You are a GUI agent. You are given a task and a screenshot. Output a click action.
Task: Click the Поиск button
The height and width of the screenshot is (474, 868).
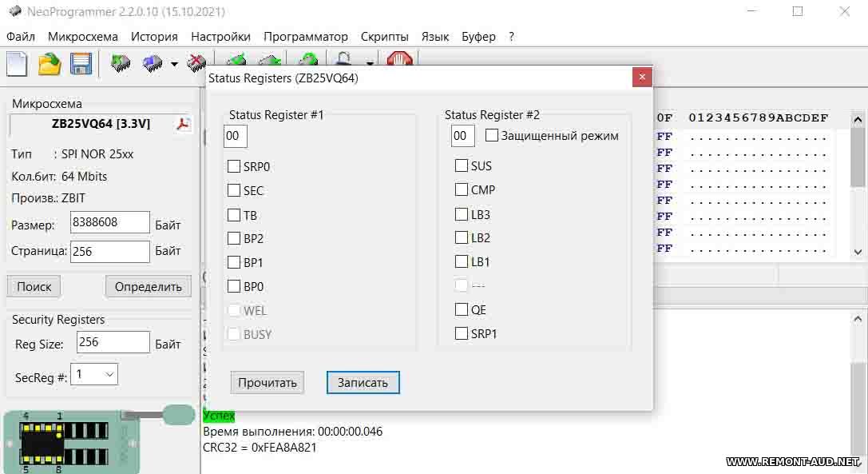coord(34,287)
